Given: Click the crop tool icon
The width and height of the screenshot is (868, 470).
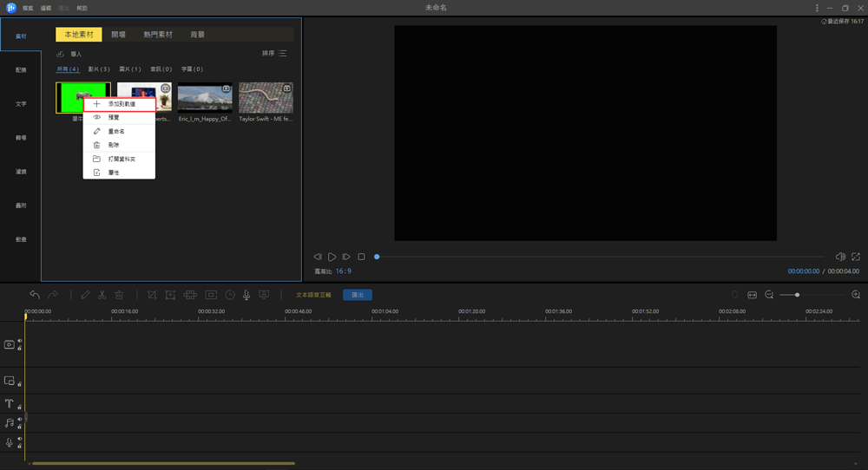Looking at the screenshot, I should pos(152,295).
